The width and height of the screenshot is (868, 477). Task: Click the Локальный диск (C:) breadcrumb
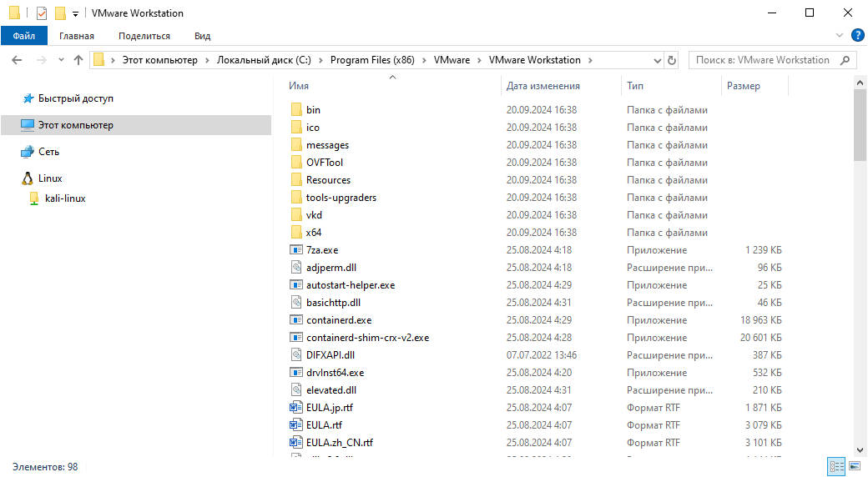264,60
